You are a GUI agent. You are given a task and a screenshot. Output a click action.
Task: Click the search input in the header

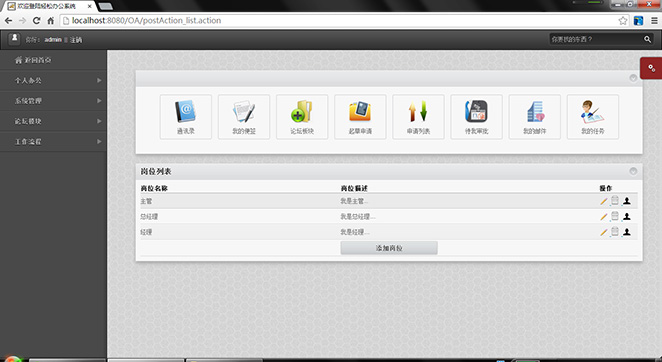pos(595,39)
